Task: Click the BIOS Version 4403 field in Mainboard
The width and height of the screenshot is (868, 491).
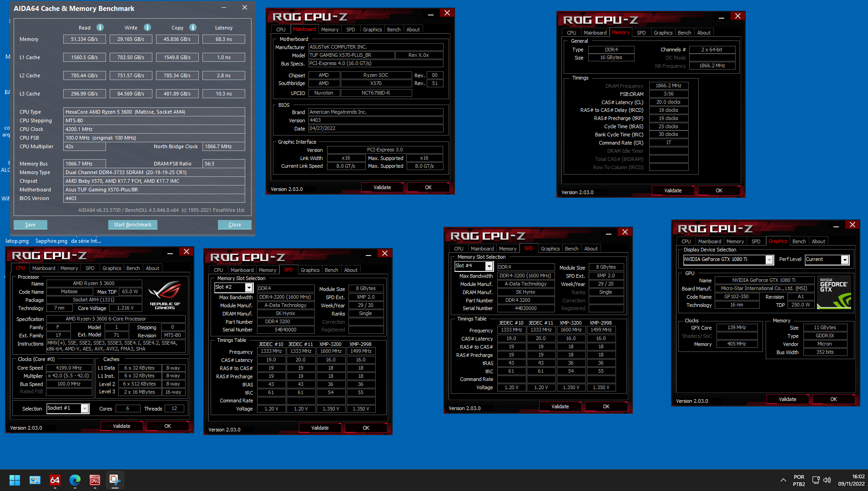Action: [x=376, y=120]
